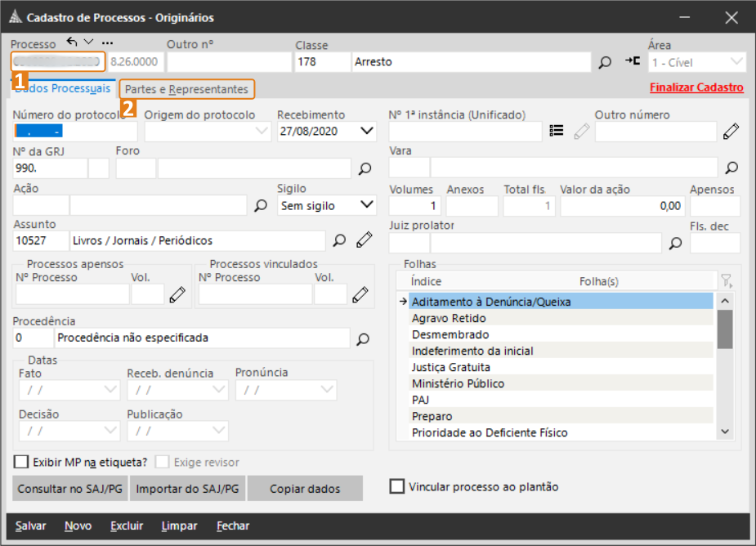
Task: Open the Partes e Representantes tab
Action: tap(186, 89)
